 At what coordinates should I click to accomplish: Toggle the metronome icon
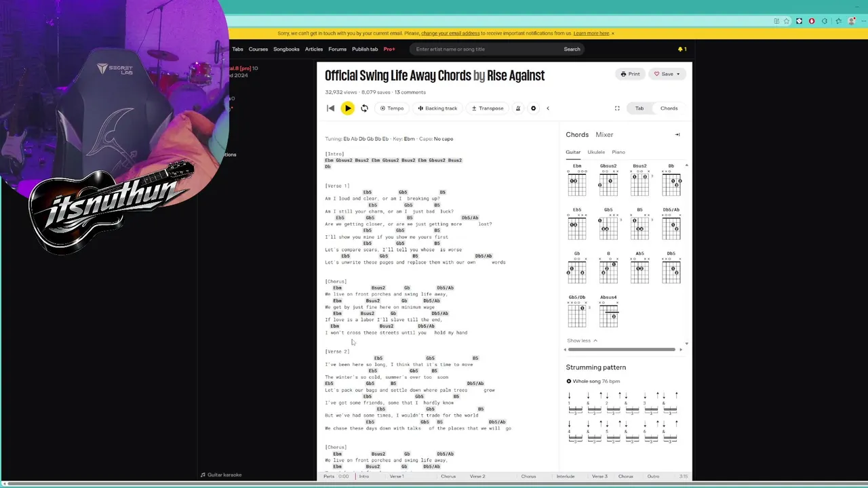[517, 108]
